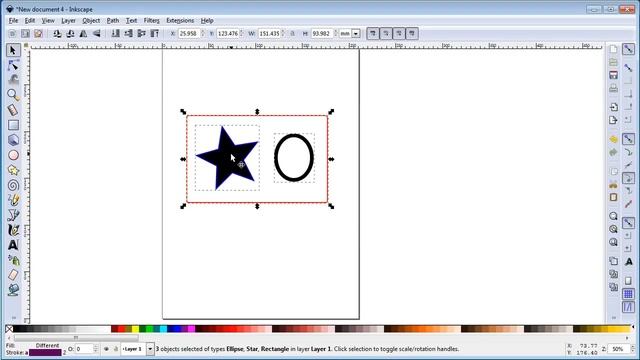Flip selection horizontally icon
This screenshot has height=360, width=640.
coord(83,33)
